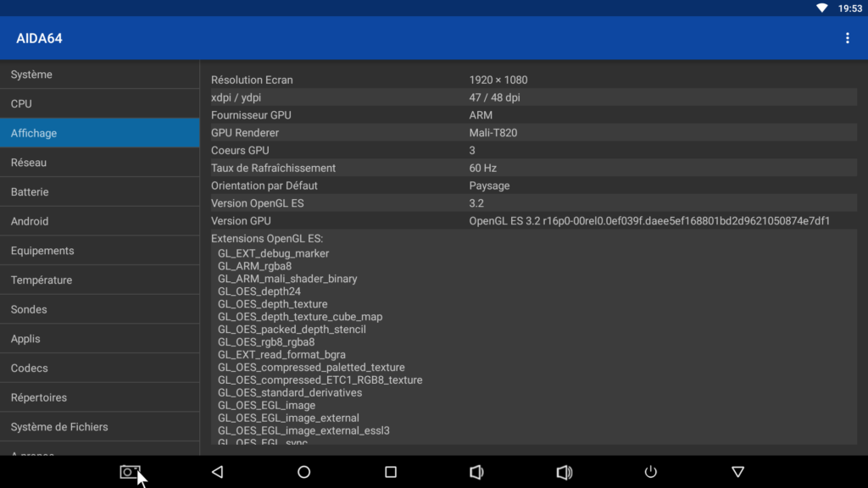Screen dimensions: 868x488
Task: Open the Réseau section
Action: (x=100, y=163)
